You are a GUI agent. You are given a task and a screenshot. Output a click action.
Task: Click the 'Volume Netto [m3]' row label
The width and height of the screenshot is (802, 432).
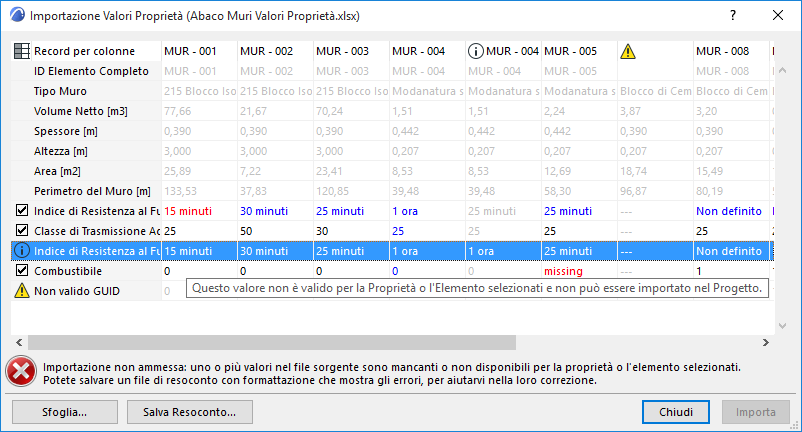coord(81,111)
